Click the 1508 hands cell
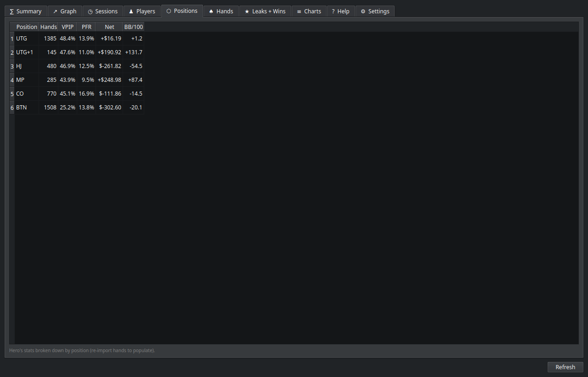Screen dimensions: 588x377 click(48, 108)
